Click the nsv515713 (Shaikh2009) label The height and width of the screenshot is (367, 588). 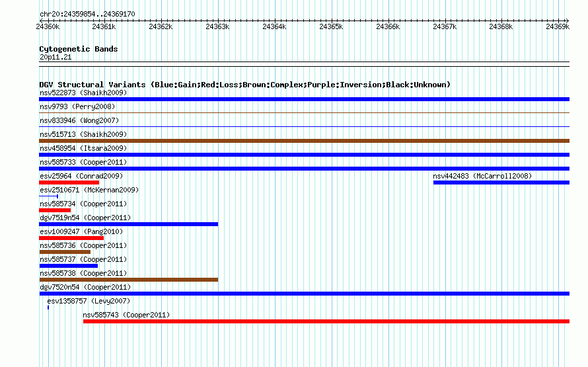coord(83,134)
